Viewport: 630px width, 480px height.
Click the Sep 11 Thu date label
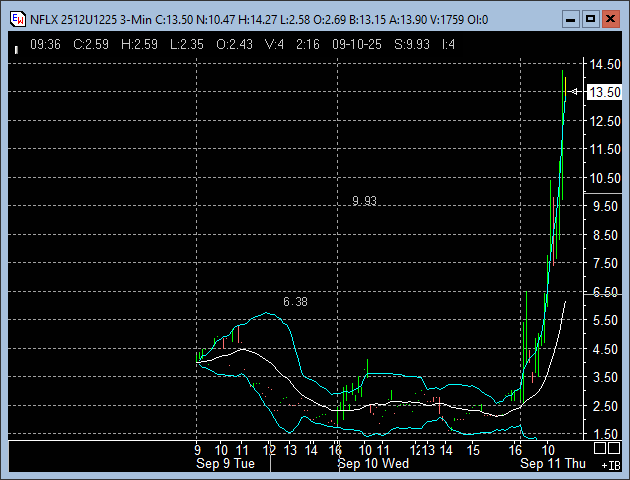point(553,464)
